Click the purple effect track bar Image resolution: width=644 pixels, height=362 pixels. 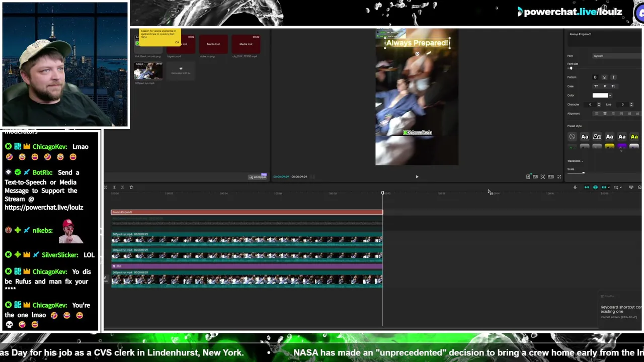point(247,265)
